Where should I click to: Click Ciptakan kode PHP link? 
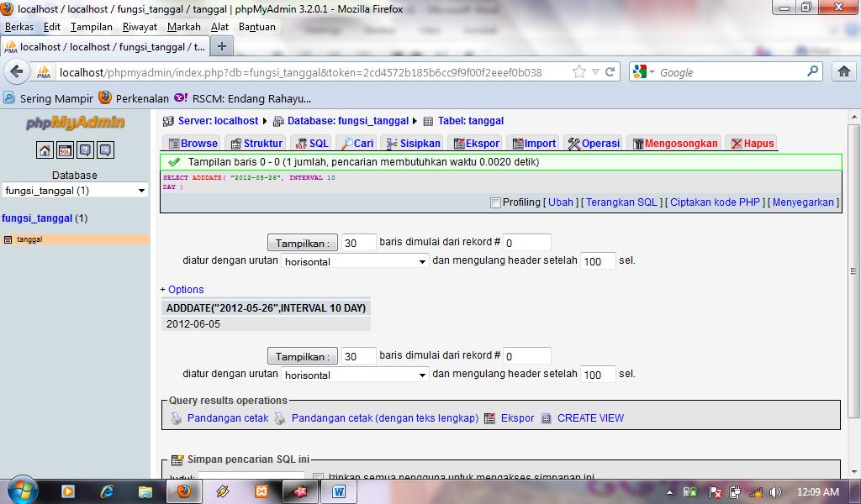pos(715,202)
